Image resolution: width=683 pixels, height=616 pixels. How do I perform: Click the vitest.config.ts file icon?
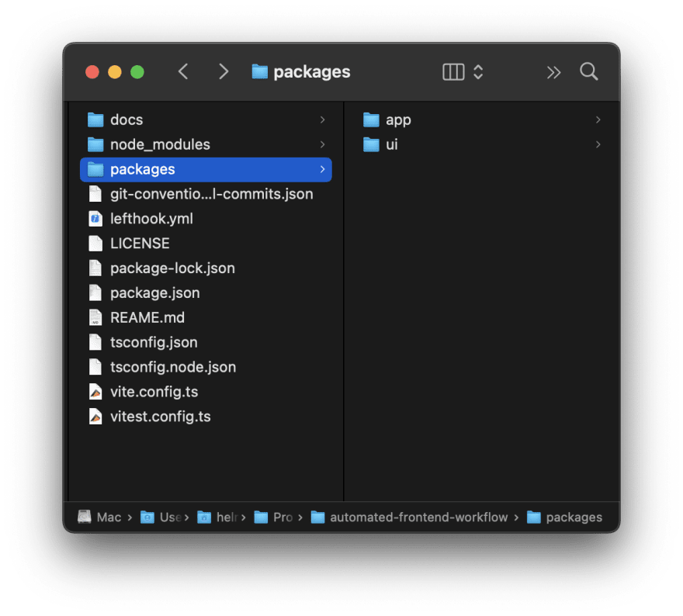(95, 417)
